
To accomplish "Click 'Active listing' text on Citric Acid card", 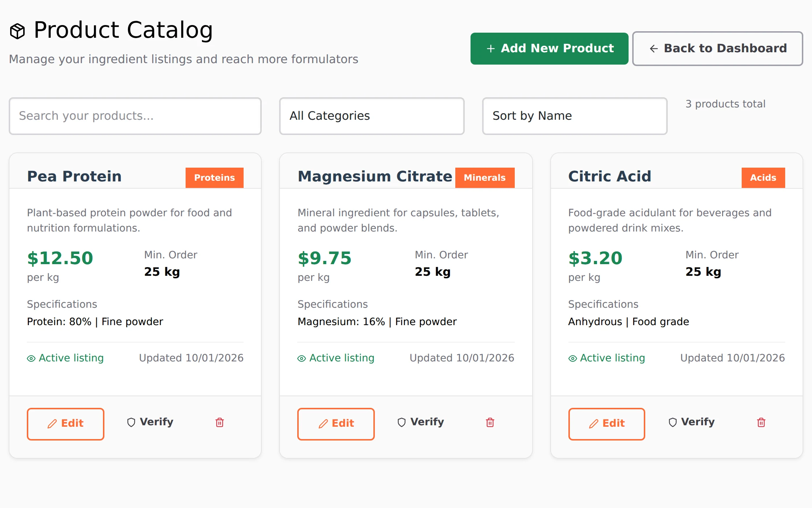I will 613,358.
